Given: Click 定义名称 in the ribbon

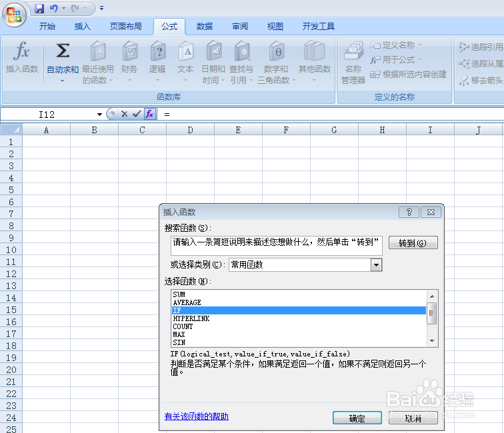Looking at the screenshot, I should [x=396, y=45].
